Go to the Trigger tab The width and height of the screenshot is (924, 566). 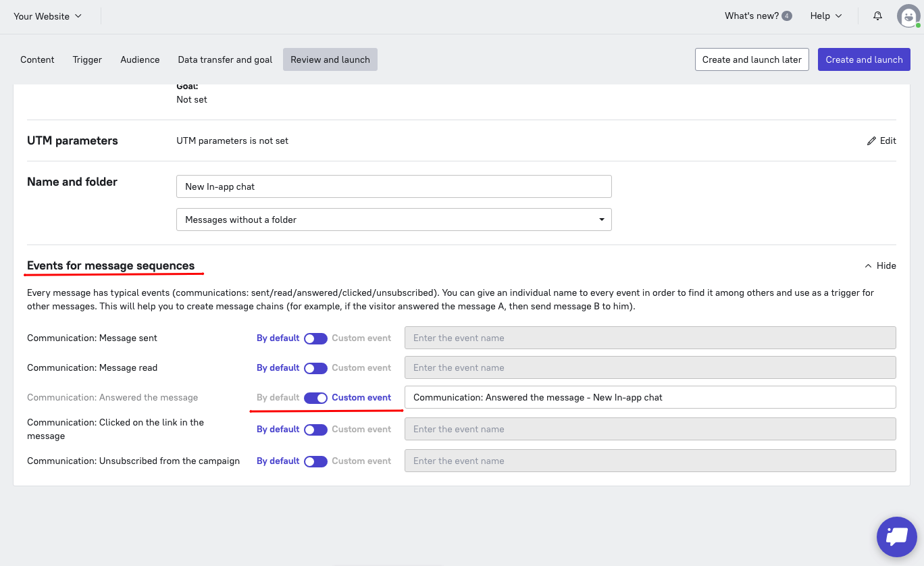(x=87, y=59)
